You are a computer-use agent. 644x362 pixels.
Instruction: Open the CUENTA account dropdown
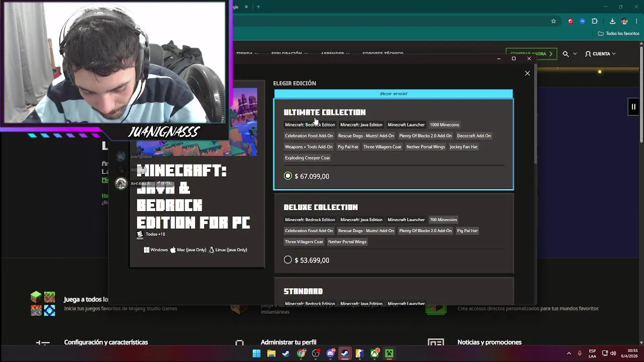click(x=600, y=54)
